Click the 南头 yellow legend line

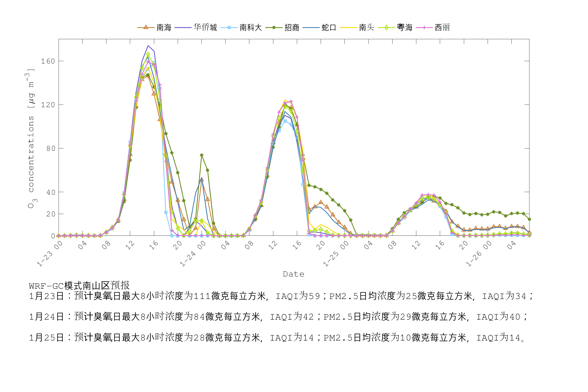pos(348,27)
